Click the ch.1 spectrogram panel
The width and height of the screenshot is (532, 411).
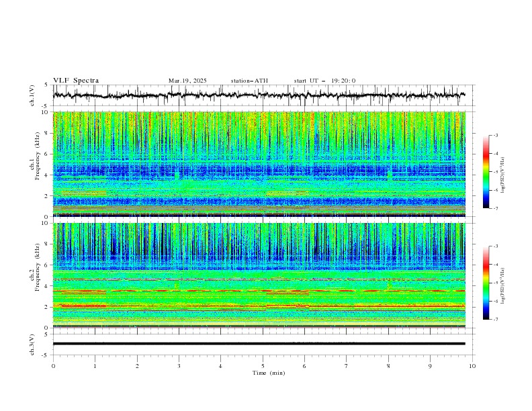pos(259,164)
